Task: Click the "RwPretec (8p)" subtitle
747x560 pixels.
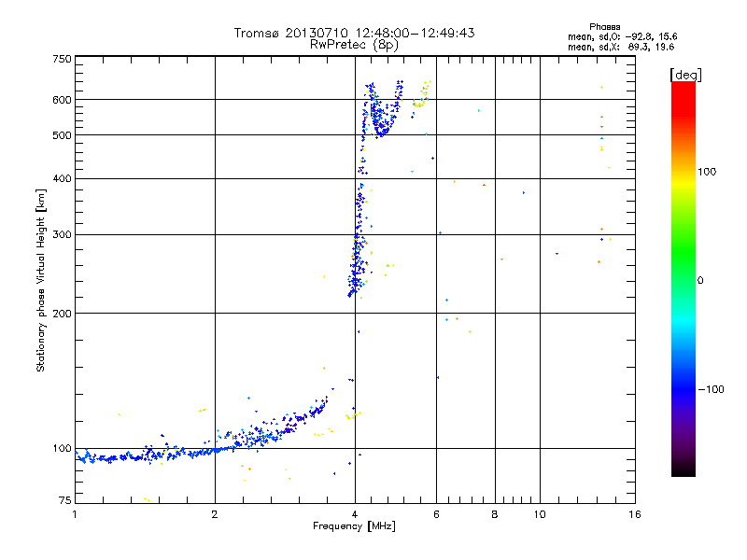Action: 354,45
